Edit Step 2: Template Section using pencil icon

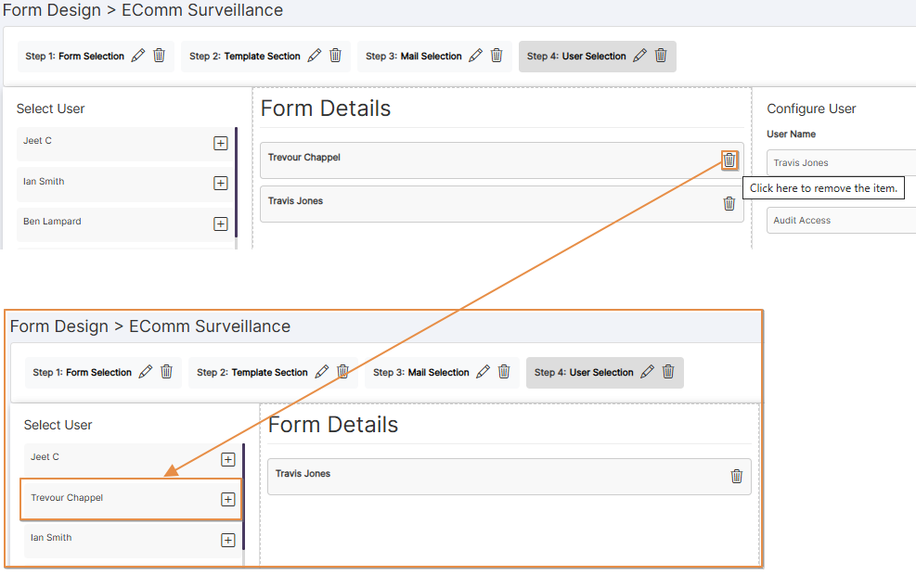[x=314, y=55]
